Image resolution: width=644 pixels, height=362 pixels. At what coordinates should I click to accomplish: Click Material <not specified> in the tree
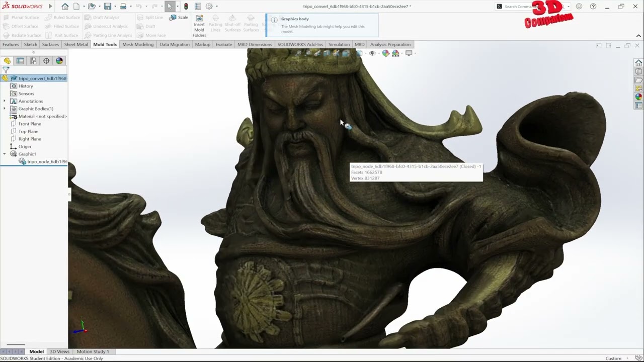pyautogui.click(x=39, y=116)
